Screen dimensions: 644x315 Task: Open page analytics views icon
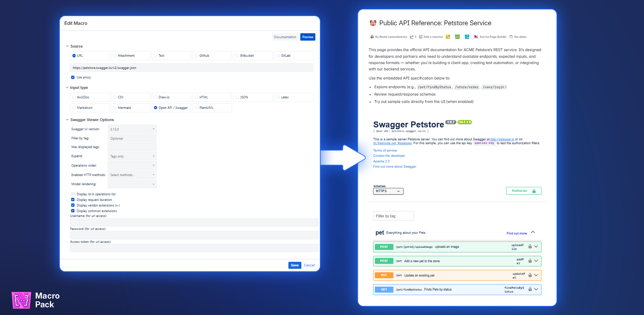pyautogui.click(x=412, y=37)
